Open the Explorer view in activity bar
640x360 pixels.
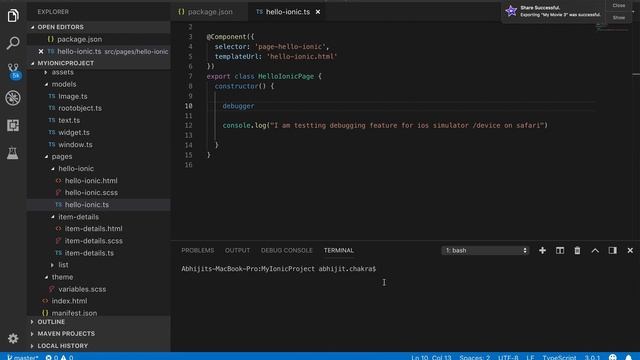point(13,16)
